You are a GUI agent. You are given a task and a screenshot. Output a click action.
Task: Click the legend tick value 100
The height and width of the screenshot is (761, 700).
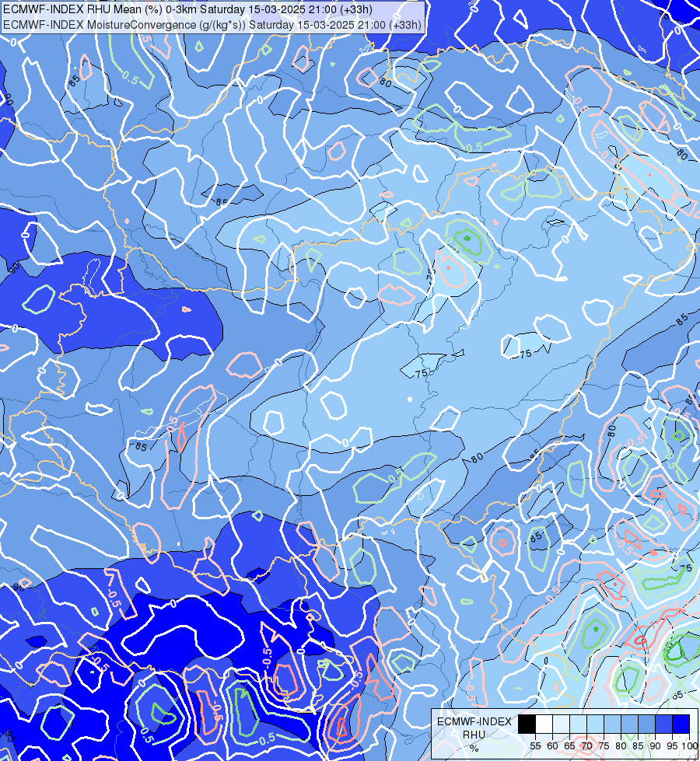[x=690, y=746]
